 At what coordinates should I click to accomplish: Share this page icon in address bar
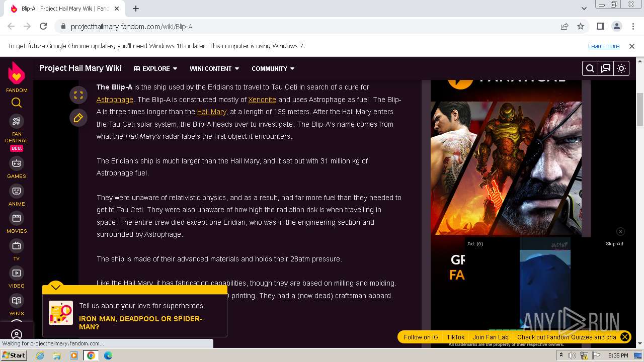point(565,27)
